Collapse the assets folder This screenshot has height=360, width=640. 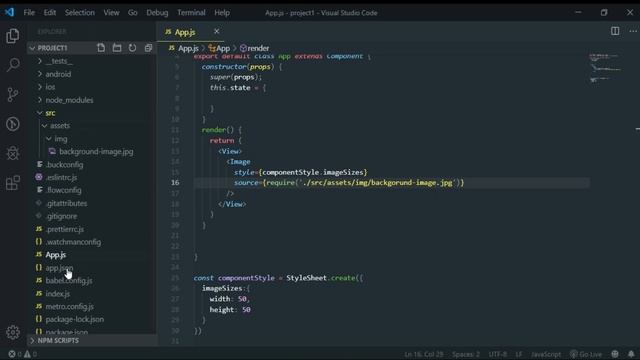[x=60, y=126]
